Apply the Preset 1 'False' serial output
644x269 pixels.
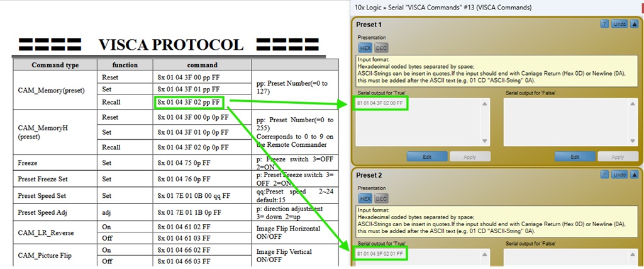(618, 157)
